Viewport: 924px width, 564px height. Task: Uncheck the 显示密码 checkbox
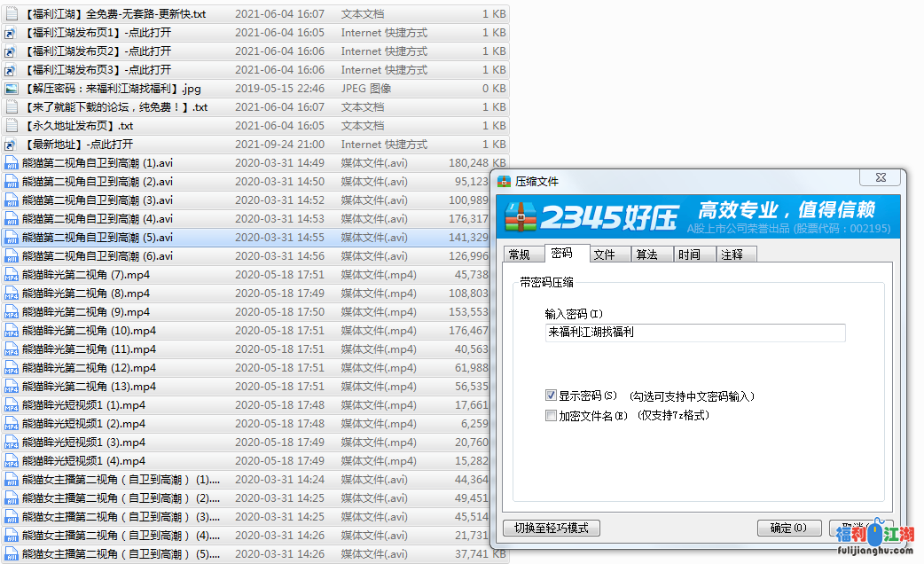pos(552,396)
